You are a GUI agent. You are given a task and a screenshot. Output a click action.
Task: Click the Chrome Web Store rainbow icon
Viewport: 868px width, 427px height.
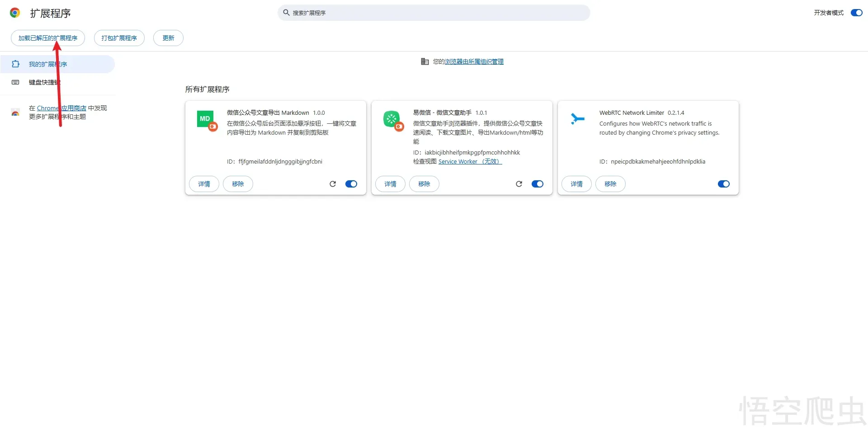coord(15,113)
